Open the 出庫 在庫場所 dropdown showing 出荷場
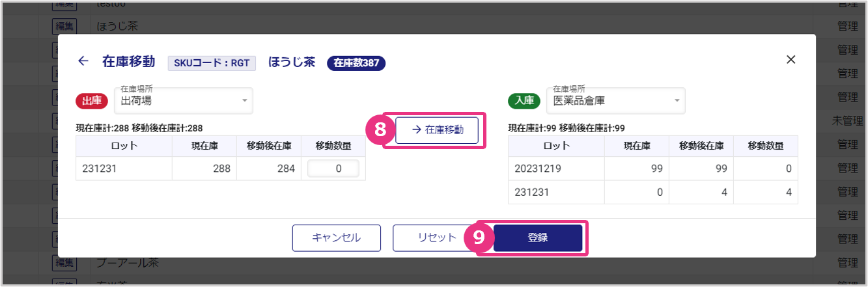This screenshot has width=868, height=287. [183, 101]
